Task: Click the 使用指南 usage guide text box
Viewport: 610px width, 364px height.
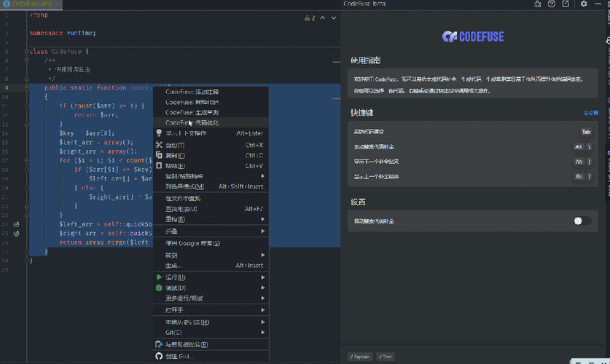Action: pyautogui.click(x=473, y=84)
